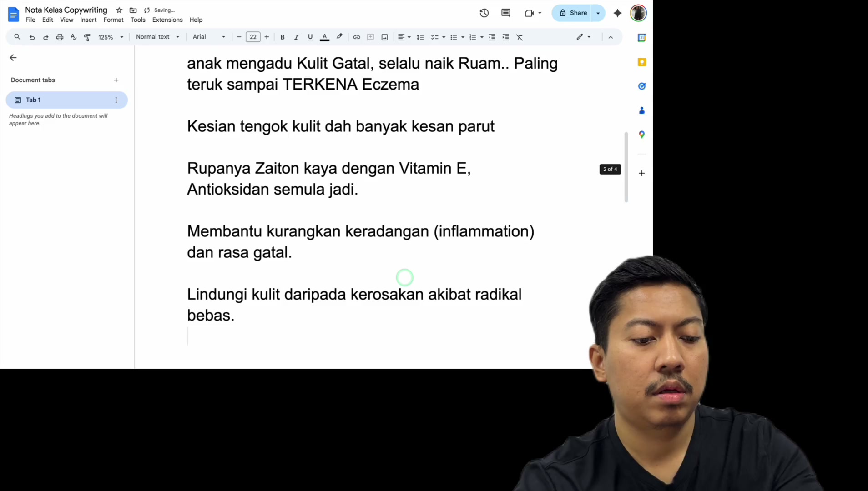Open the Insert menu

pos(88,20)
